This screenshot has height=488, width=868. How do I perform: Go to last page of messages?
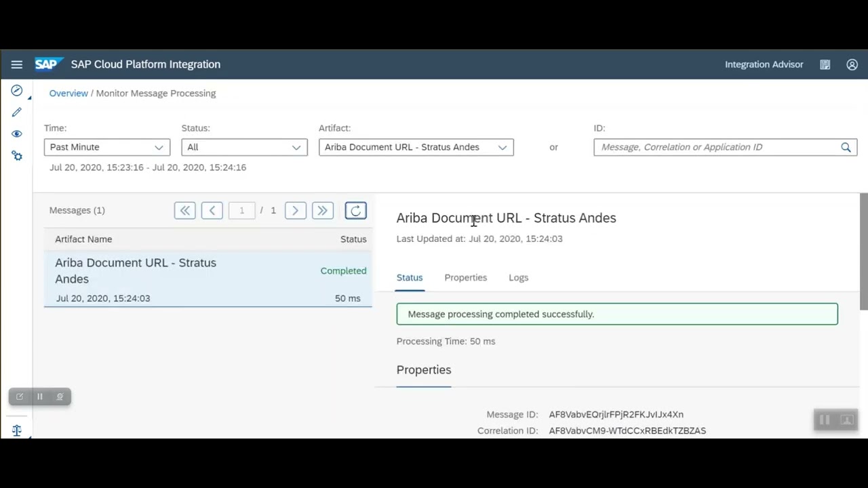323,211
